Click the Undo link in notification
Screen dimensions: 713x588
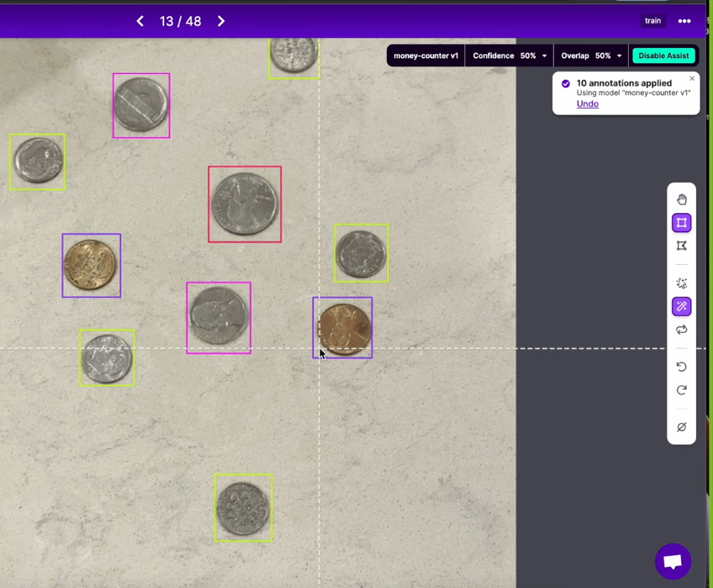click(588, 103)
